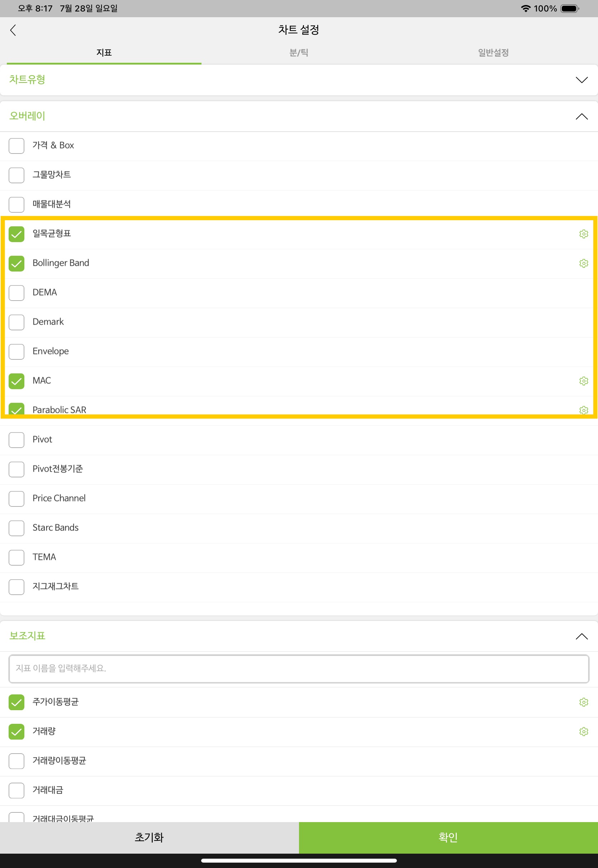The height and width of the screenshot is (868, 598).
Task: Open settings gear for 일목균형표
Action: [583, 234]
